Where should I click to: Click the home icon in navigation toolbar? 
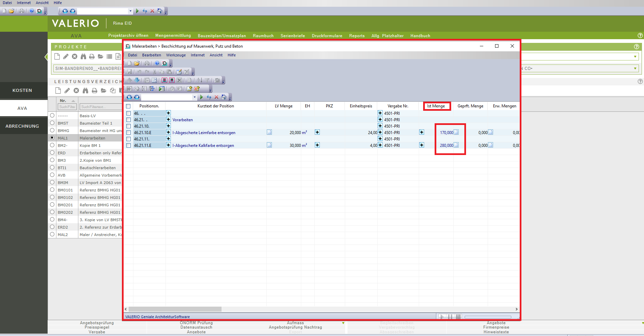click(224, 97)
